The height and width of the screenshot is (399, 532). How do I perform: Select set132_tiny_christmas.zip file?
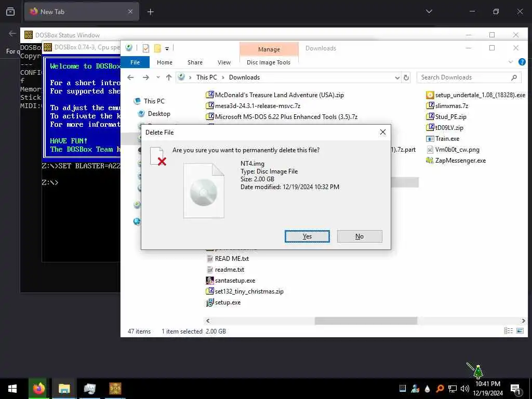click(245, 291)
